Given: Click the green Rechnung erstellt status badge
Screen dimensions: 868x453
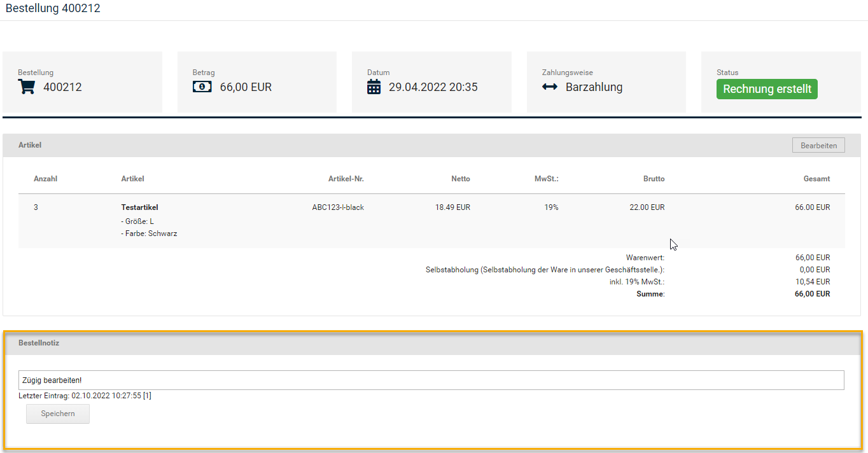Looking at the screenshot, I should tap(767, 89).
